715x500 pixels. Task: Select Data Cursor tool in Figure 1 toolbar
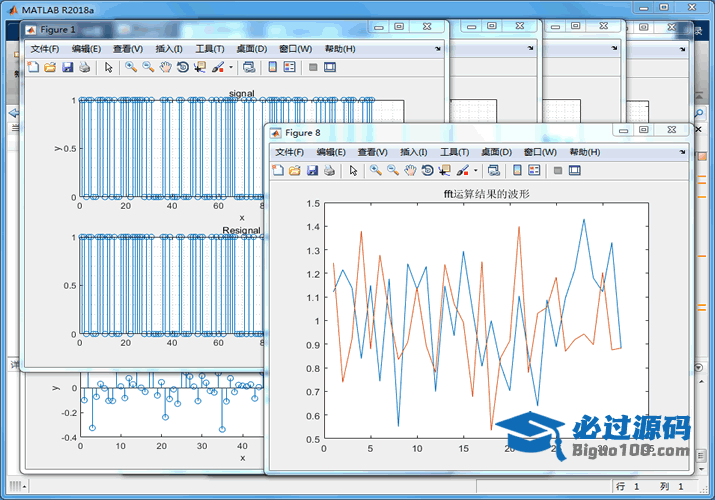pos(200,67)
